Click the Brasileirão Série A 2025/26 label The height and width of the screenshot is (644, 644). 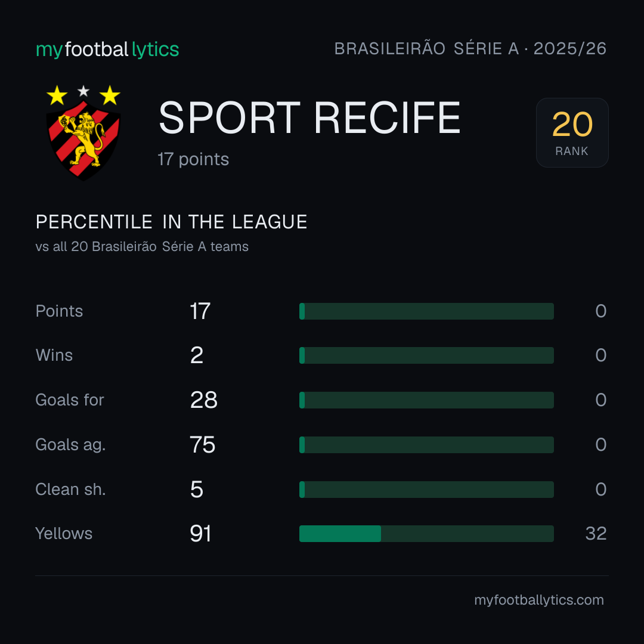470,48
